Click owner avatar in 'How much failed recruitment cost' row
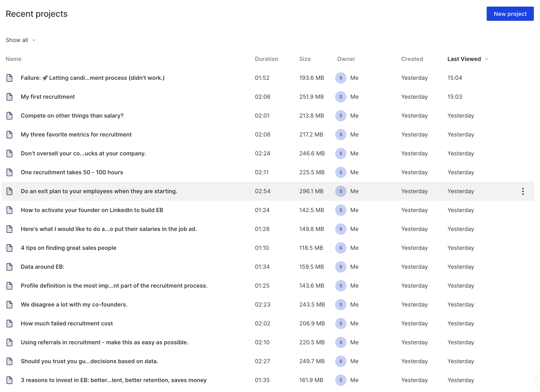 coord(341,324)
